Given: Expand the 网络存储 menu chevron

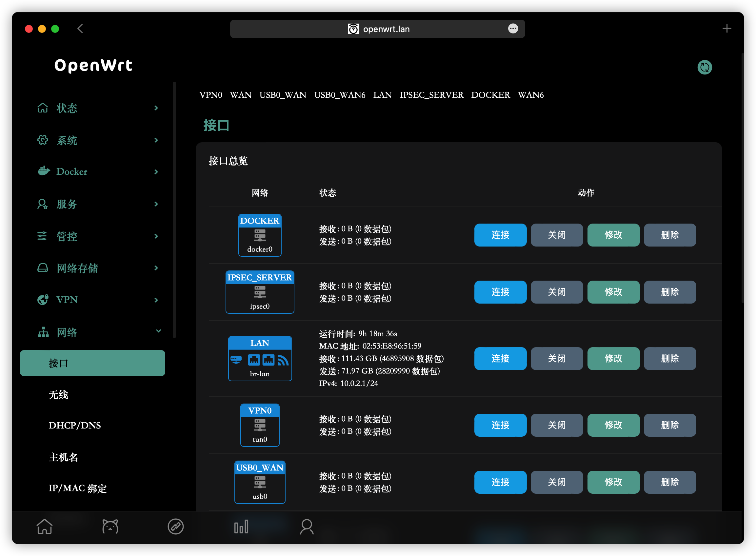Looking at the screenshot, I should (x=156, y=268).
